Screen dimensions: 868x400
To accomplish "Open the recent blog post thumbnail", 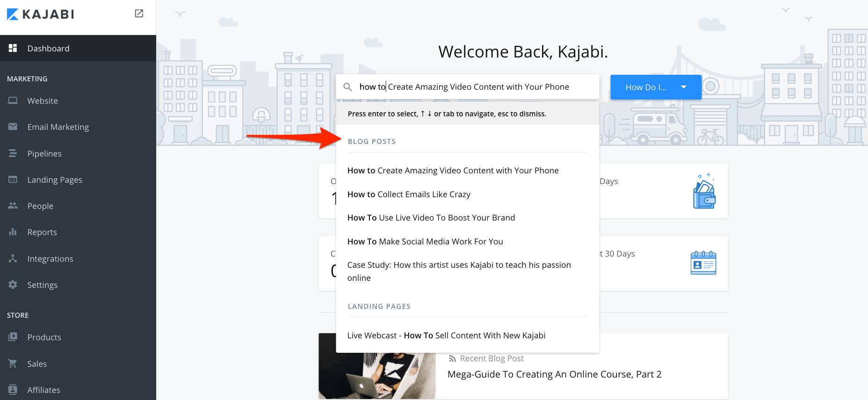I will tap(377, 366).
